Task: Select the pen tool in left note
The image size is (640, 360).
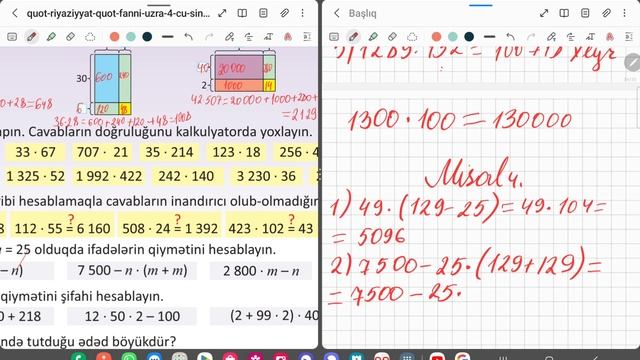Action: click(31, 37)
